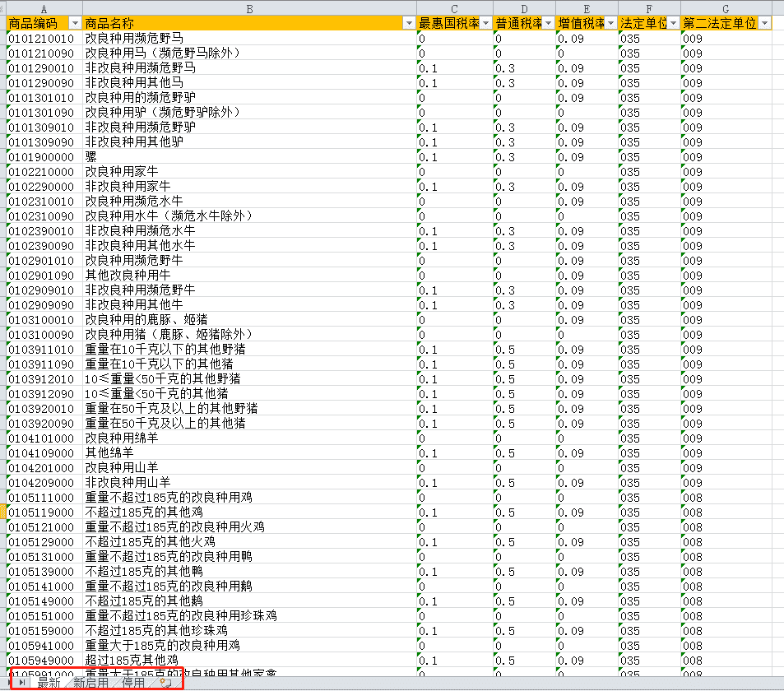Image resolution: width=784 pixels, height=691 pixels.
Task: Click the last-sheet navigation arrow icon
Action: pyautogui.click(x=21, y=682)
